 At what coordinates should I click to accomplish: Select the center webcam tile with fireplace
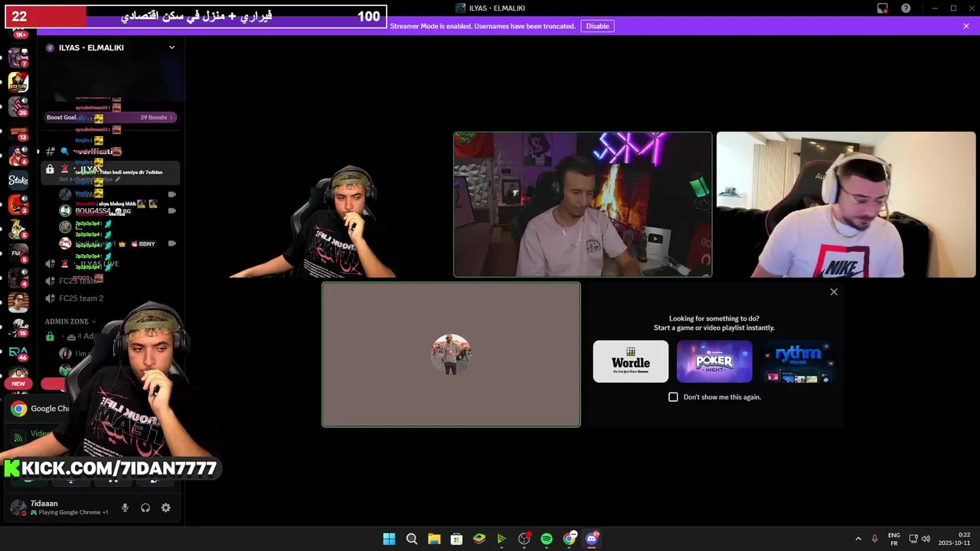click(583, 204)
